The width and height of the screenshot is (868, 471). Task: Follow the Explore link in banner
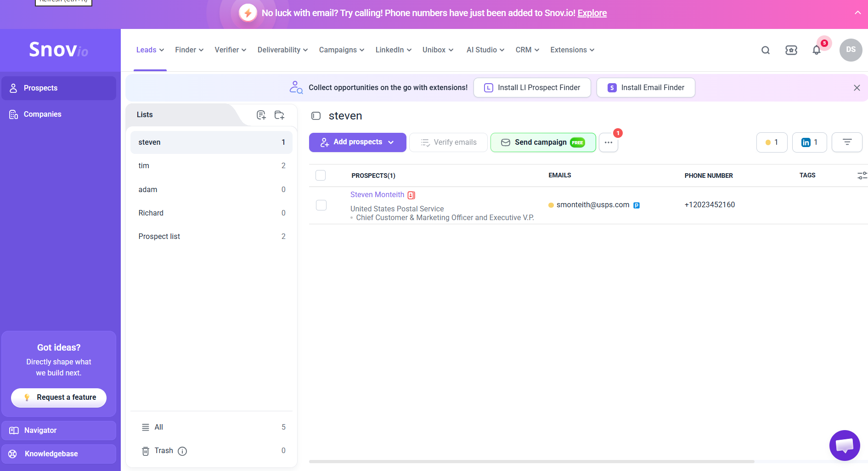coord(592,13)
